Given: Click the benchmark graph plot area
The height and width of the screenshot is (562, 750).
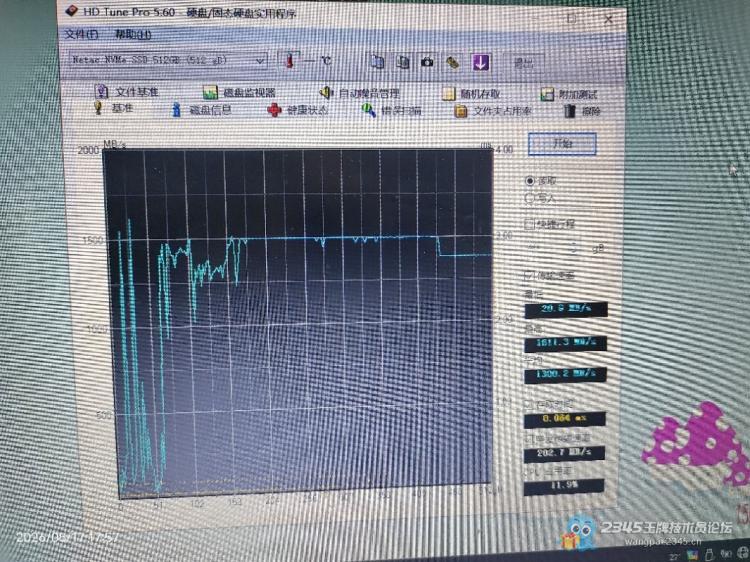Looking at the screenshot, I should coord(300,321).
